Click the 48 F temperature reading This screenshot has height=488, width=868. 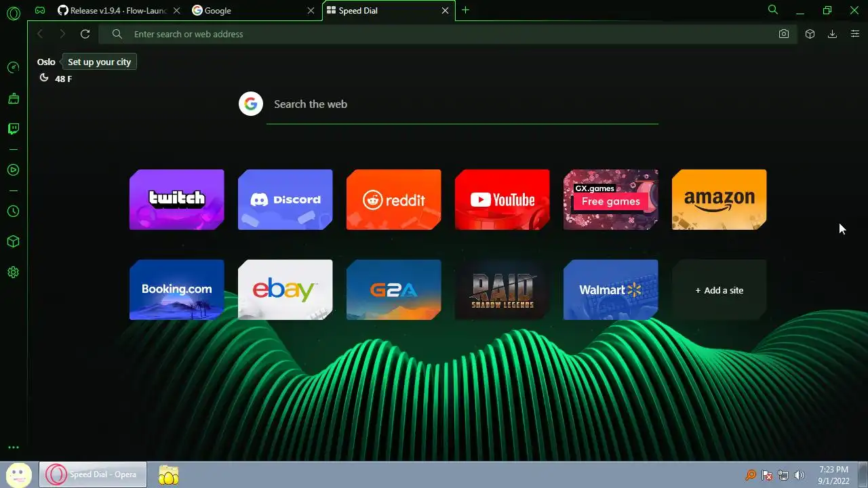[63, 79]
